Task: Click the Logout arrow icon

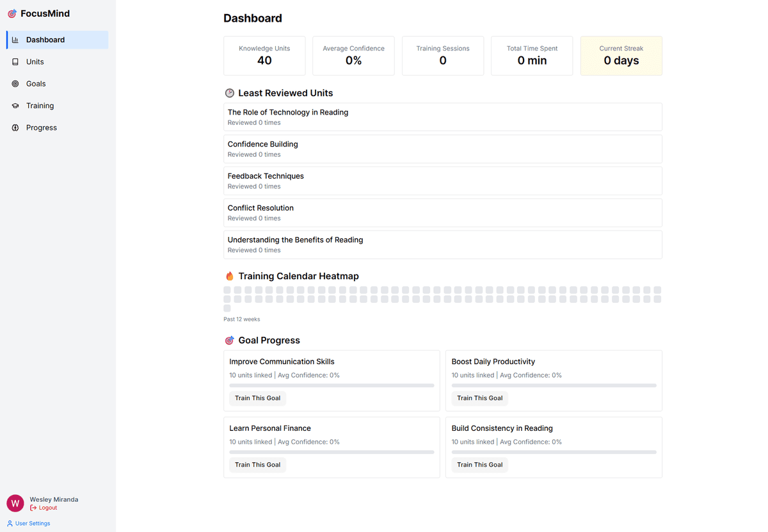Action: 33,508
